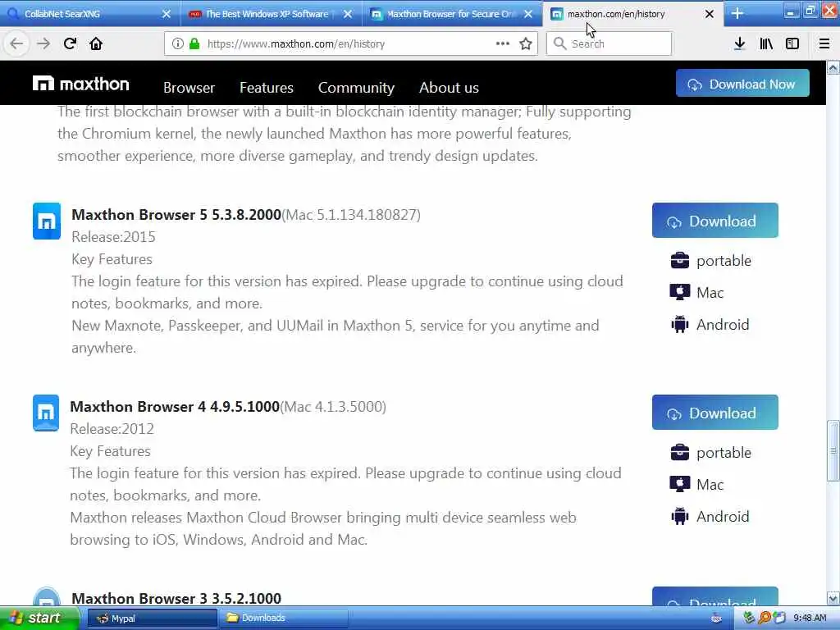This screenshot has height=630, width=840.
Task: Click Maxthon Browser 4 logo icon
Action: tap(46, 413)
